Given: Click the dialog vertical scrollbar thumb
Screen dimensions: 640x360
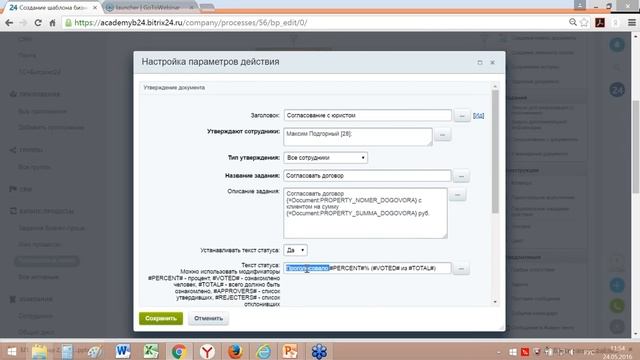Looking at the screenshot, I should pyautogui.click(x=495, y=151).
